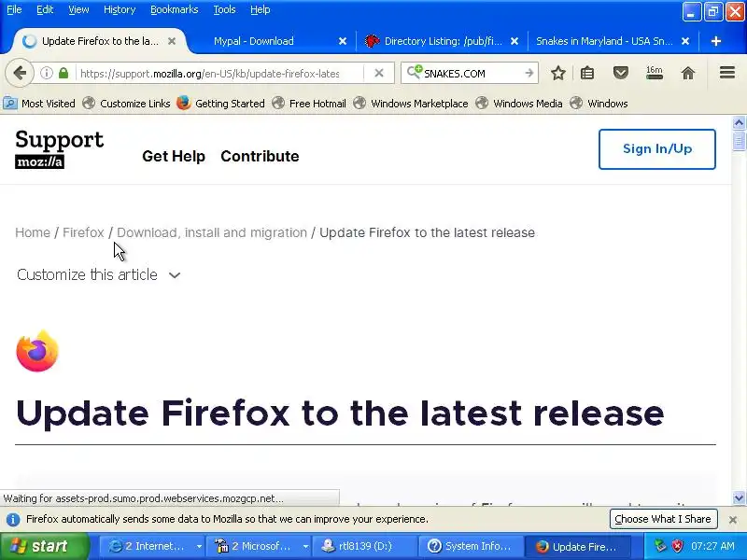Image resolution: width=747 pixels, height=560 pixels.
Task: Open the Getting Started bookmark
Action: point(220,104)
